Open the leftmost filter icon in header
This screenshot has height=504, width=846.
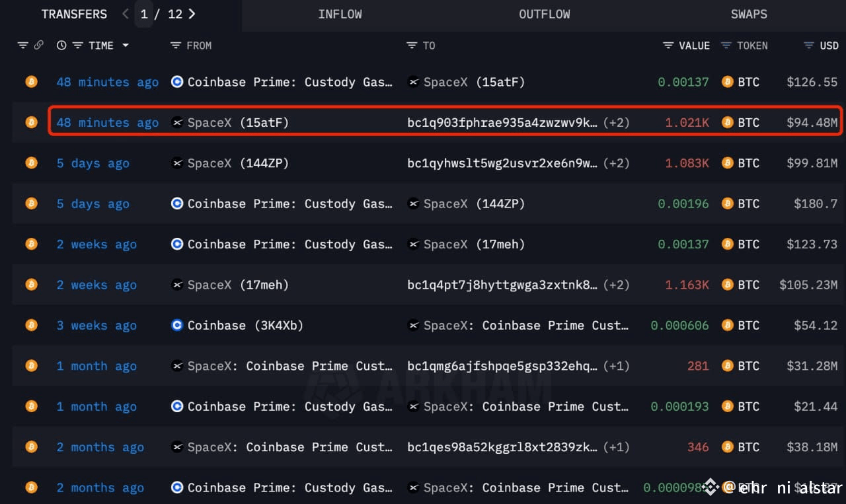point(23,46)
